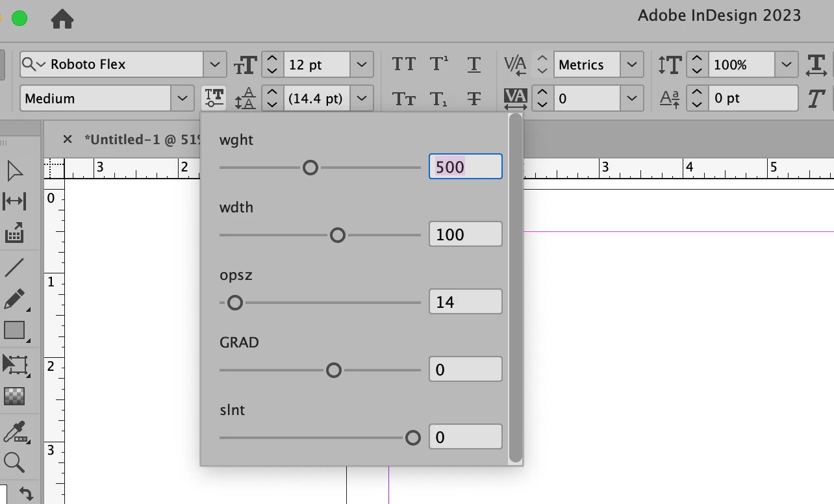This screenshot has width=834, height=504.
Task: Click the baseline shift icon
Action: (x=670, y=99)
